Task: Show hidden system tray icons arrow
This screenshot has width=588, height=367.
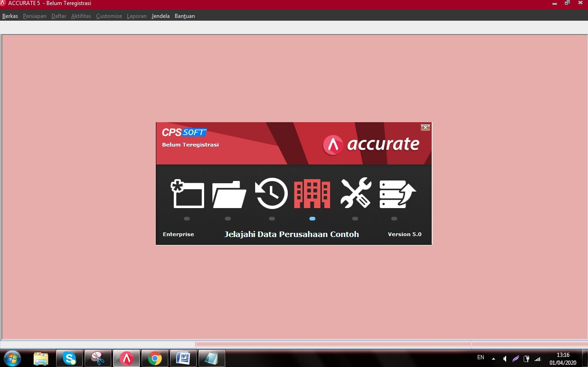Action: [493, 358]
